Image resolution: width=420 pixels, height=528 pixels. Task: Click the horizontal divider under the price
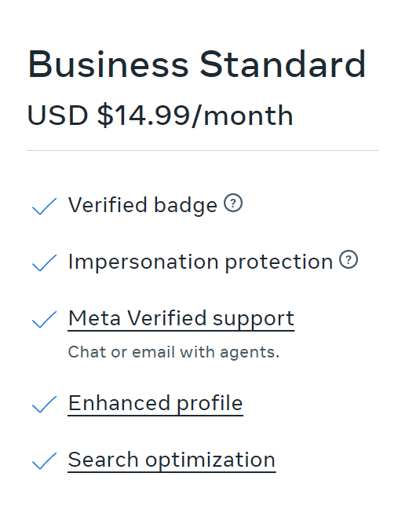point(203,151)
